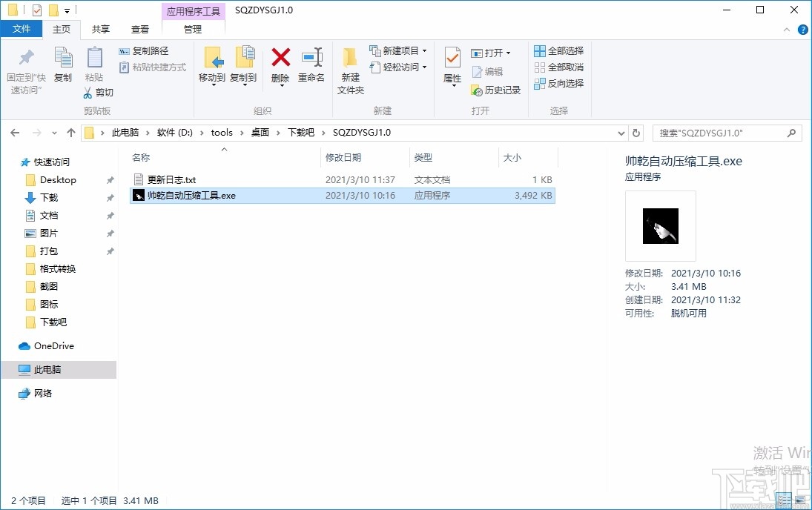Open the address bar history dropdown
812x510 pixels.
click(x=621, y=132)
